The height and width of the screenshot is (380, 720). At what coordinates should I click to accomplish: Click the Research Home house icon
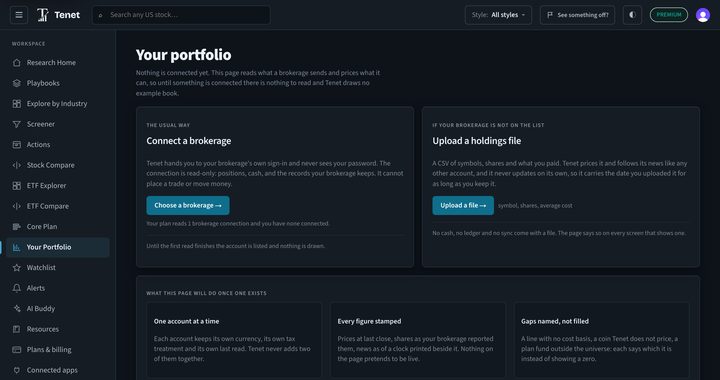pyautogui.click(x=17, y=62)
